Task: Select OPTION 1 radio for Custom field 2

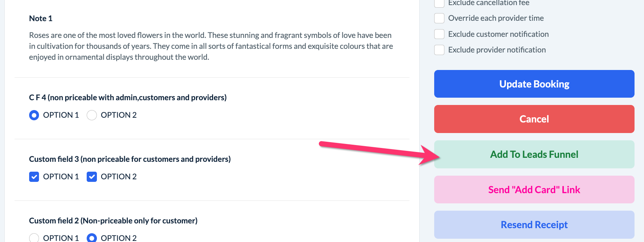Action: click(34, 238)
